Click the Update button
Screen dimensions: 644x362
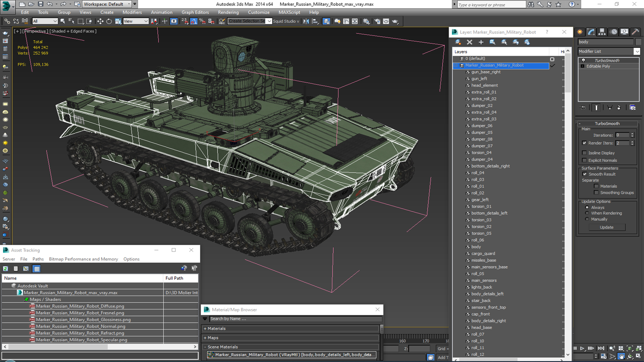click(x=606, y=227)
